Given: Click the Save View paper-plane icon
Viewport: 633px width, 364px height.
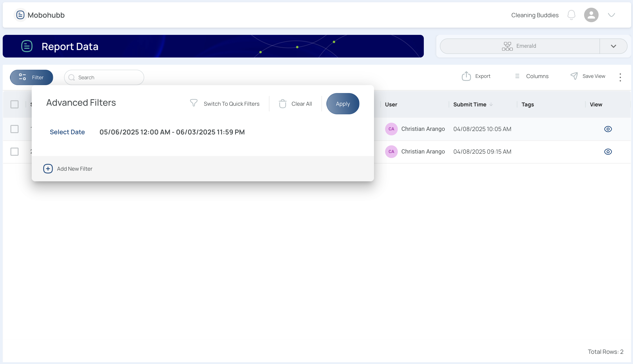Looking at the screenshot, I should (x=574, y=76).
